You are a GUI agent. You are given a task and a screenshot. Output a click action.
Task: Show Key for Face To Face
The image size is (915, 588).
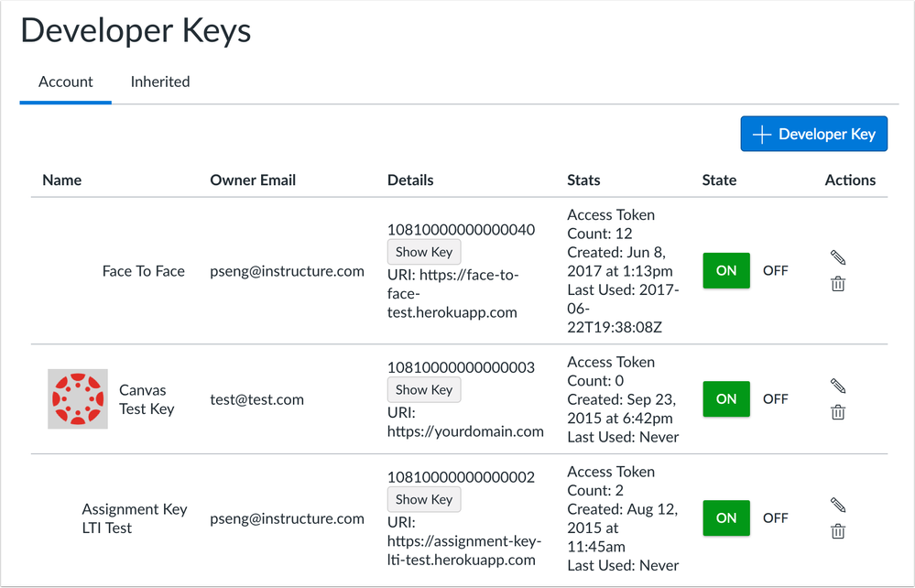[x=423, y=252]
